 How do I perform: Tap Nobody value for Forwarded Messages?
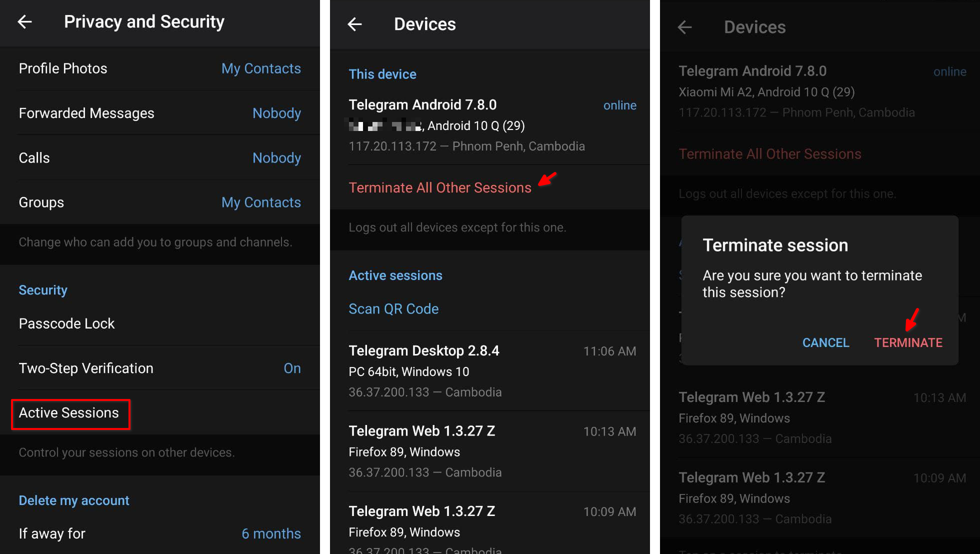[x=276, y=113]
